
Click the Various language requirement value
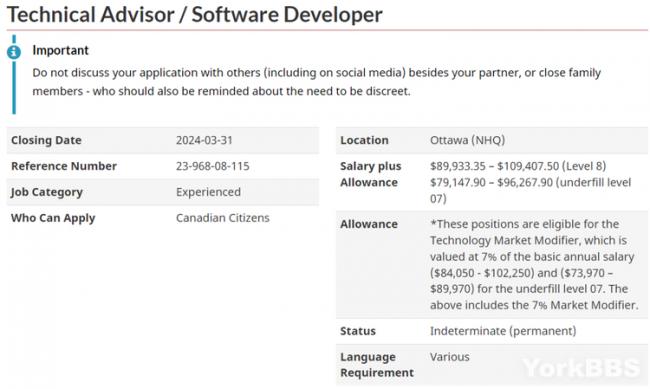(450, 357)
